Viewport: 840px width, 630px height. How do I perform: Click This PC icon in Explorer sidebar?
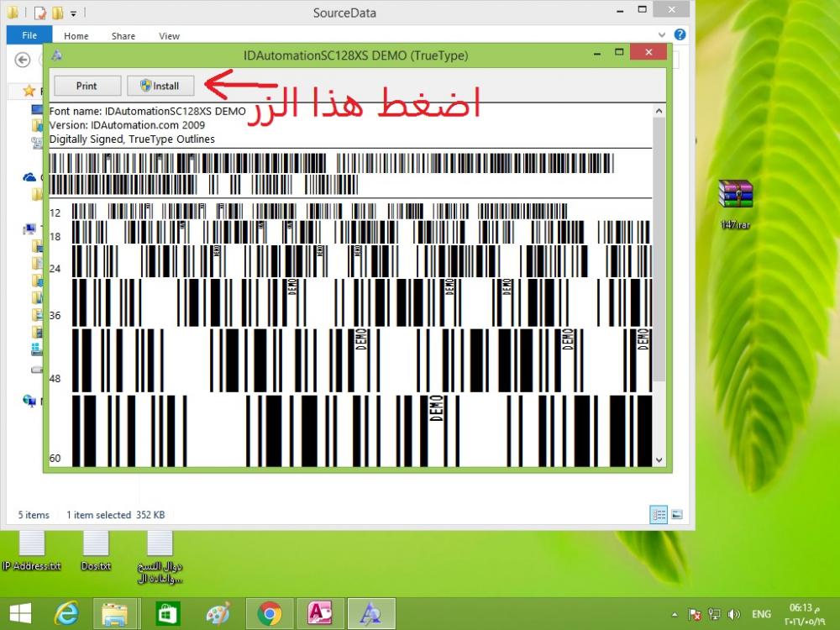tap(29, 229)
